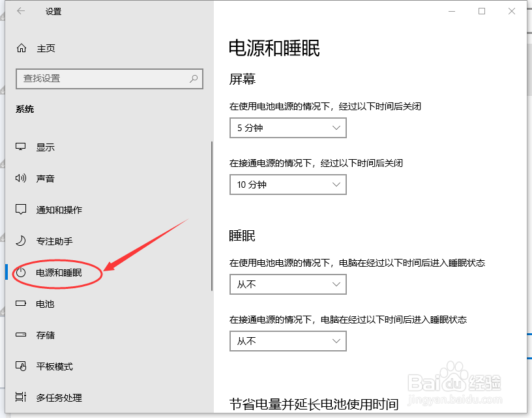Select the 多任务处理 multitasking icon
This screenshot has height=418, width=532.
coord(20,398)
